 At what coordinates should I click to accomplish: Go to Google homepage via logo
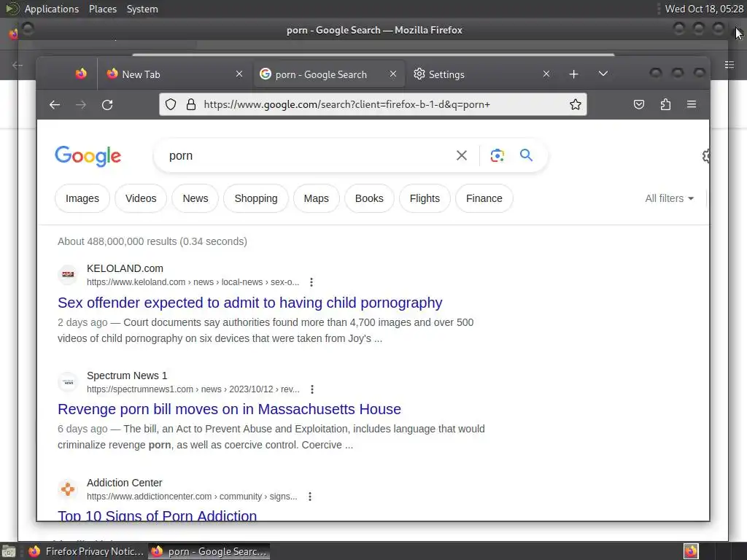click(x=88, y=156)
